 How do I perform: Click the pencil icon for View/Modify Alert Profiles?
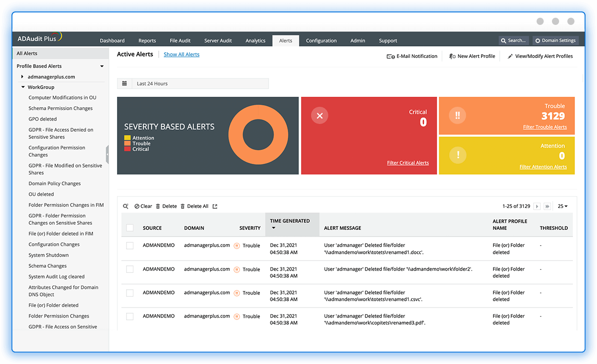(x=510, y=56)
